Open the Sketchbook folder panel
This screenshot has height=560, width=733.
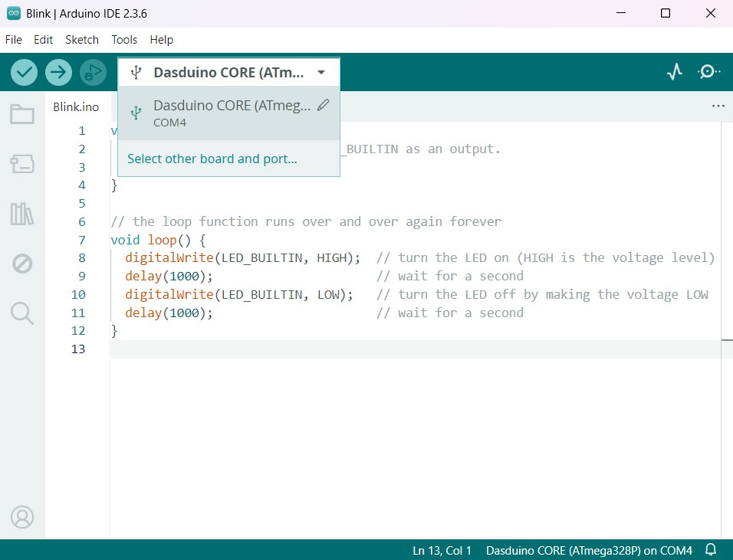pyautogui.click(x=22, y=115)
